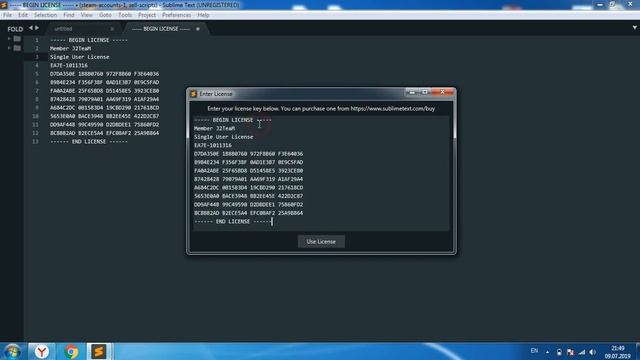Click 'EA7E-1011316' in the editor
The height and width of the screenshot is (360, 640).
[x=69, y=65]
